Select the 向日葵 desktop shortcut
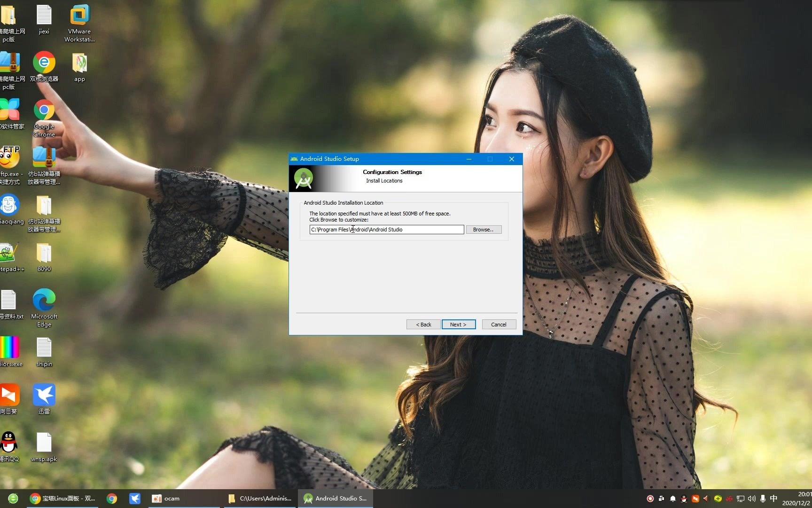Viewport: 812px width, 508px height. coord(9,399)
